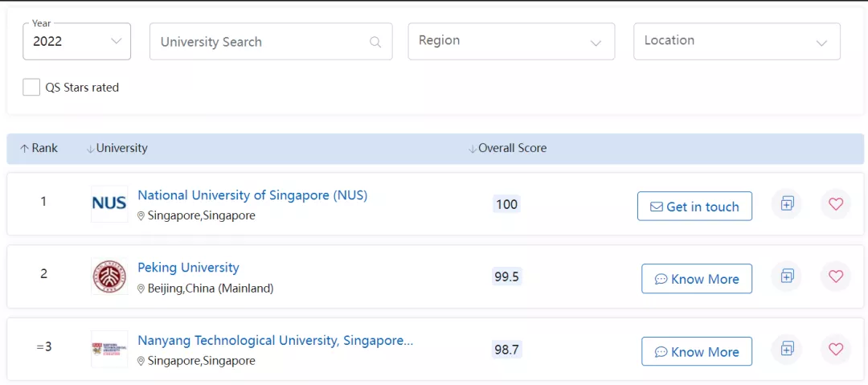Sort the table by Rank column
Viewport: 868px width, 385px height.
pyautogui.click(x=39, y=149)
